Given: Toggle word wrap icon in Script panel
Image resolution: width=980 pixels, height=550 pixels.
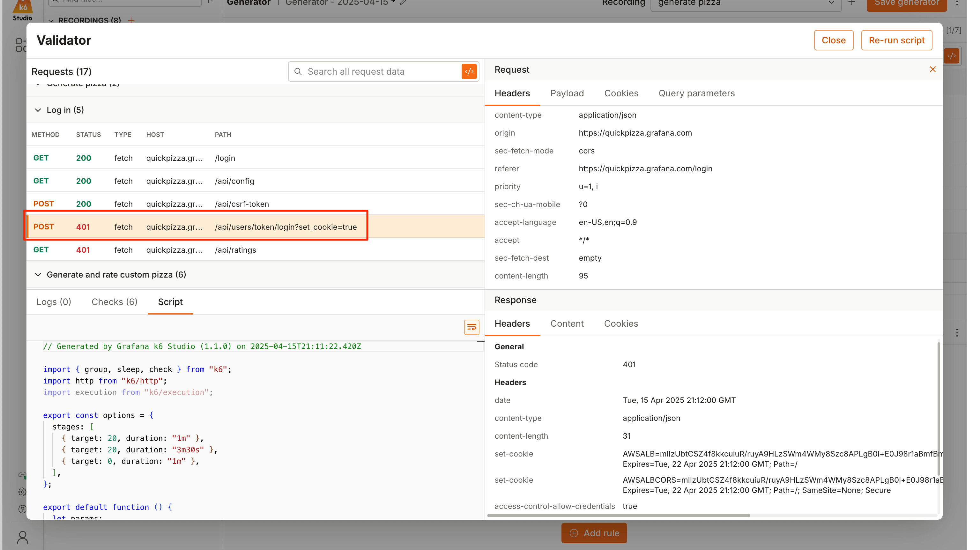Looking at the screenshot, I should click(x=471, y=327).
